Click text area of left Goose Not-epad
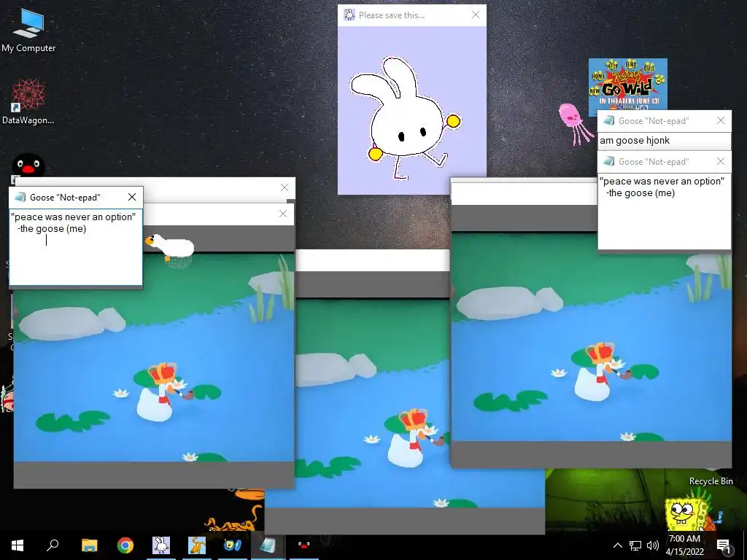The width and height of the screenshot is (747, 560). click(76, 246)
